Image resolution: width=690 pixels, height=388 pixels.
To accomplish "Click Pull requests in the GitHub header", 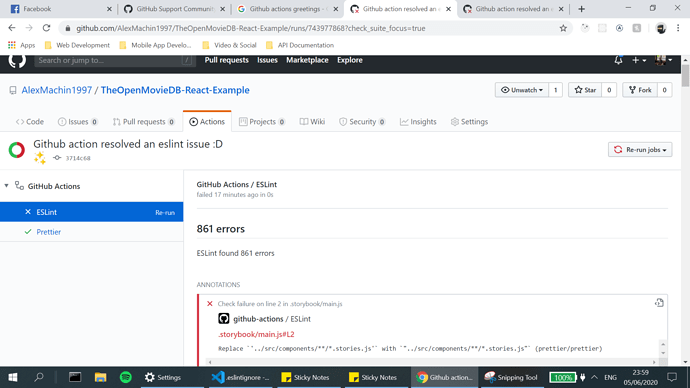I will [x=226, y=60].
